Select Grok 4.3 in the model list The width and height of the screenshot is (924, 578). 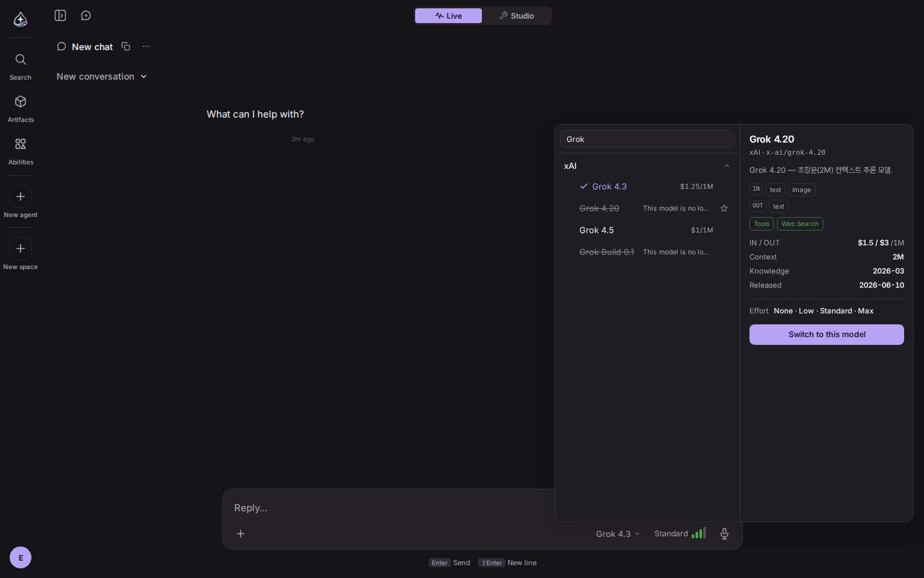(x=647, y=186)
